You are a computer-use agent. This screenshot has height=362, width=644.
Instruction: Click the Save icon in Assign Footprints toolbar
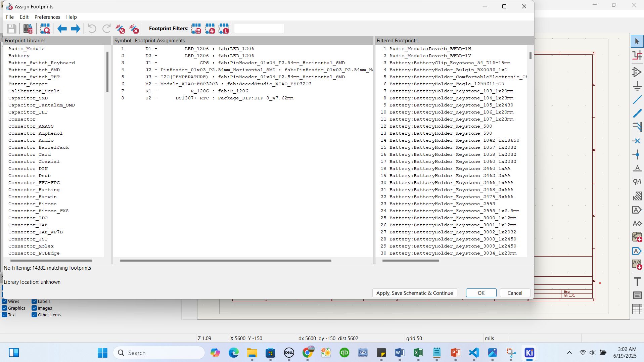pyautogui.click(x=11, y=29)
